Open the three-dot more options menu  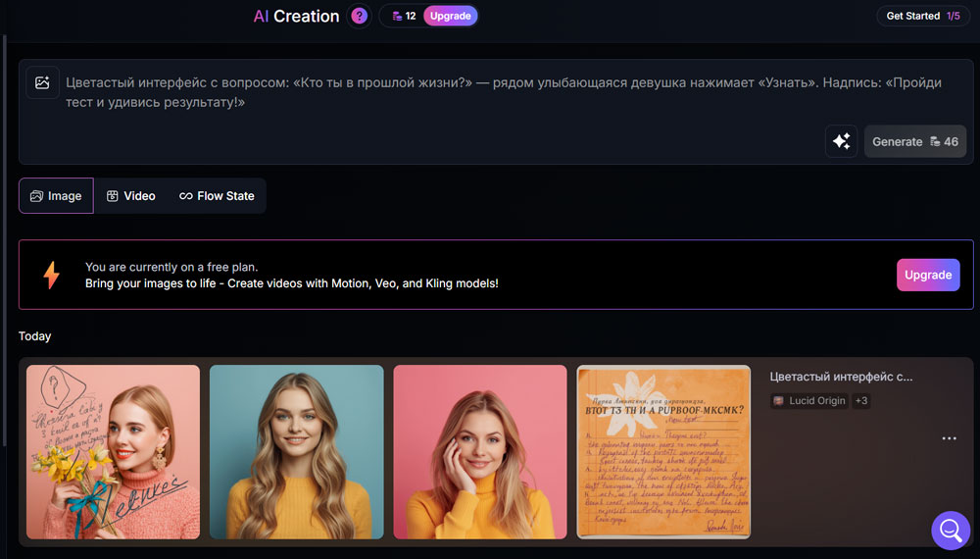click(949, 438)
